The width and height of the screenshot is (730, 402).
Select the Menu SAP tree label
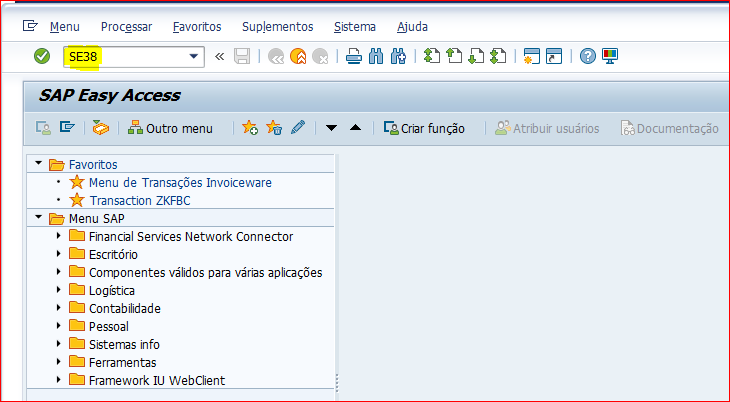click(96, 218)
